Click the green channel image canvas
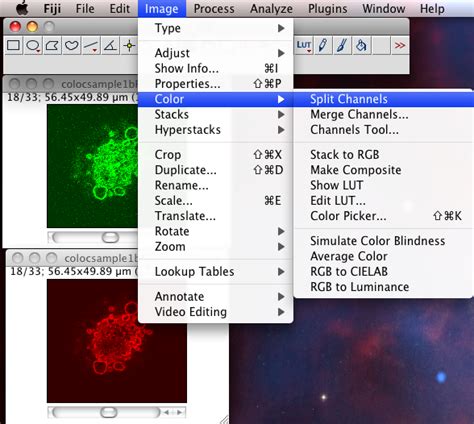 tap(92, 166)
